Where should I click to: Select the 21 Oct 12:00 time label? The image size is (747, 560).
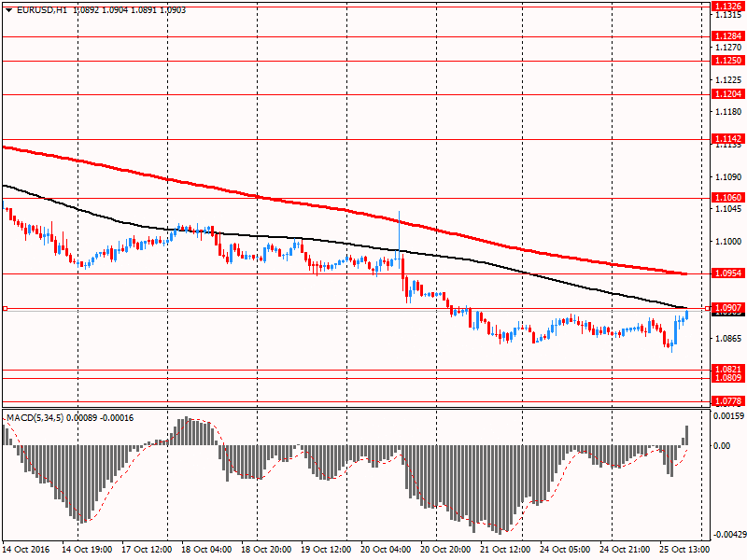click(x=505, y=549)
